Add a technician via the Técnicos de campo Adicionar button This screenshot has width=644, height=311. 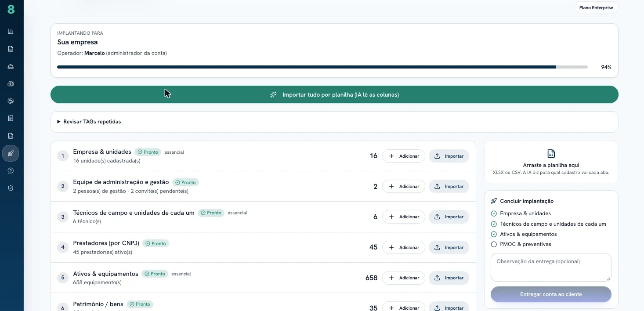(404, 217)
